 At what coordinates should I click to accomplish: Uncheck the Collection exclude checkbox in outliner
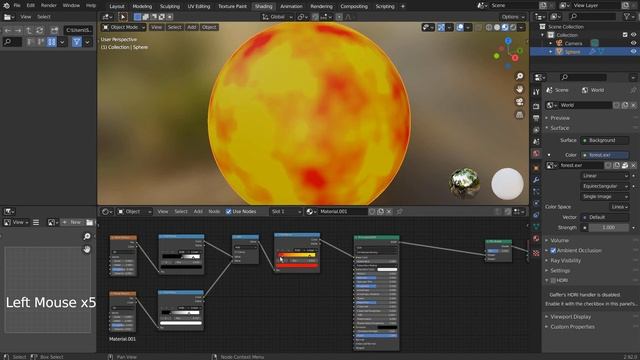(625, 35)
